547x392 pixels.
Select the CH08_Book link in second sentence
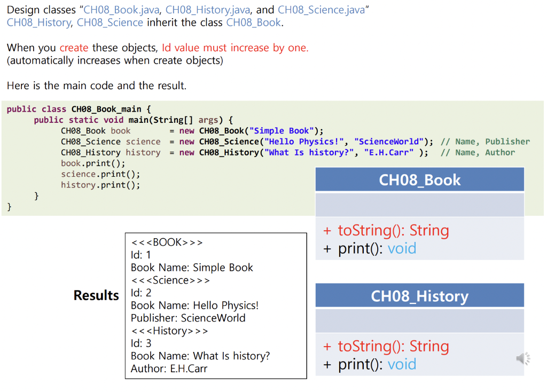(253, 22)
